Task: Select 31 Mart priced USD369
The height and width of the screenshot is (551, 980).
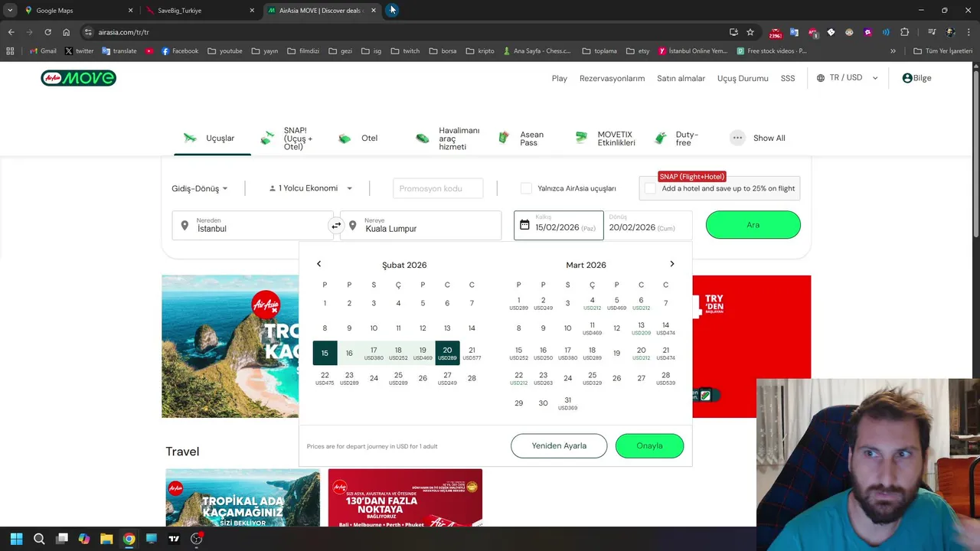Action: [x=567, y=403]
